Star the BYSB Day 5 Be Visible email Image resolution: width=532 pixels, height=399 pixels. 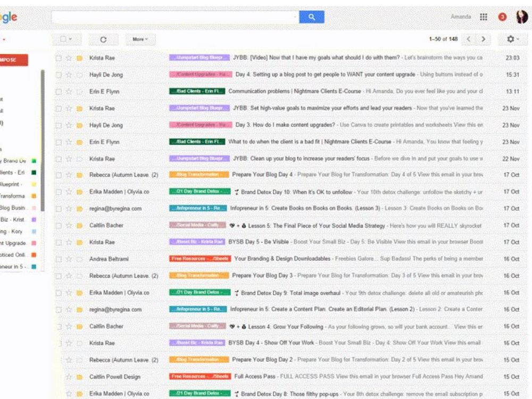69,242
